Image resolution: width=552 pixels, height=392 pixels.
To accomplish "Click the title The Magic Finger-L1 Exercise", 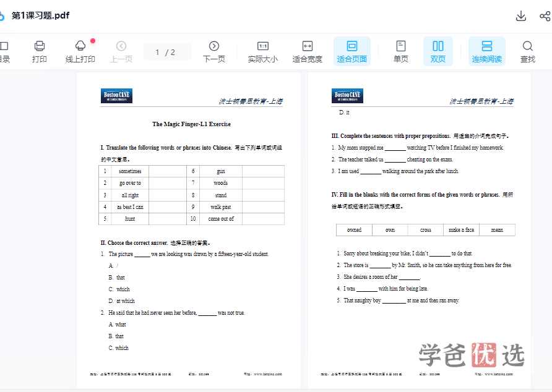I will click(x=191, y=124).
